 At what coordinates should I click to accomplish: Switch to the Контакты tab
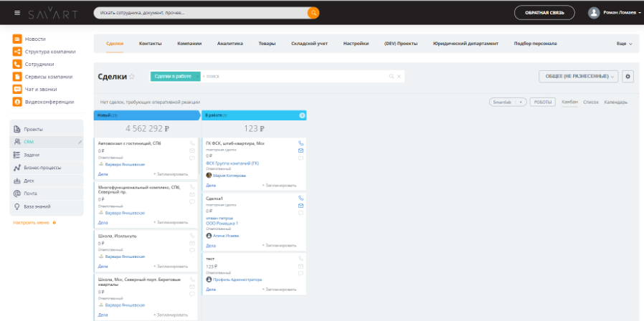[x=150, y=44]
